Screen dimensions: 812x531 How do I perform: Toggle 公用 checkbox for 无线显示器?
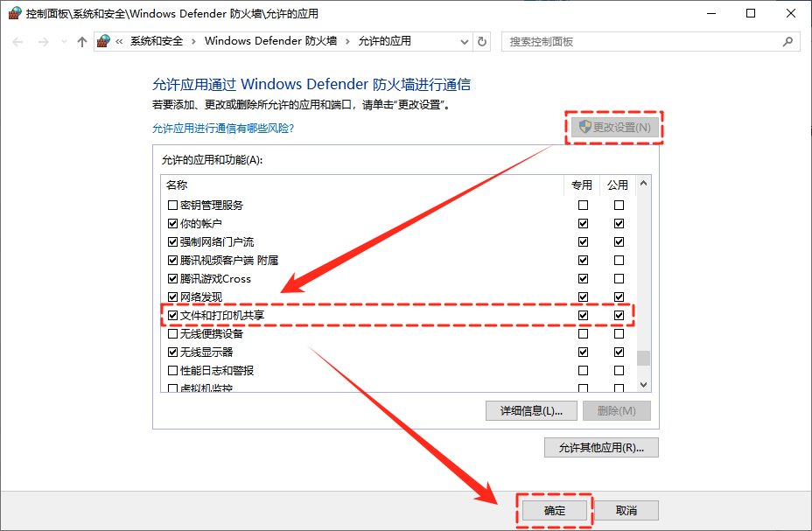(x=619, y=353)
